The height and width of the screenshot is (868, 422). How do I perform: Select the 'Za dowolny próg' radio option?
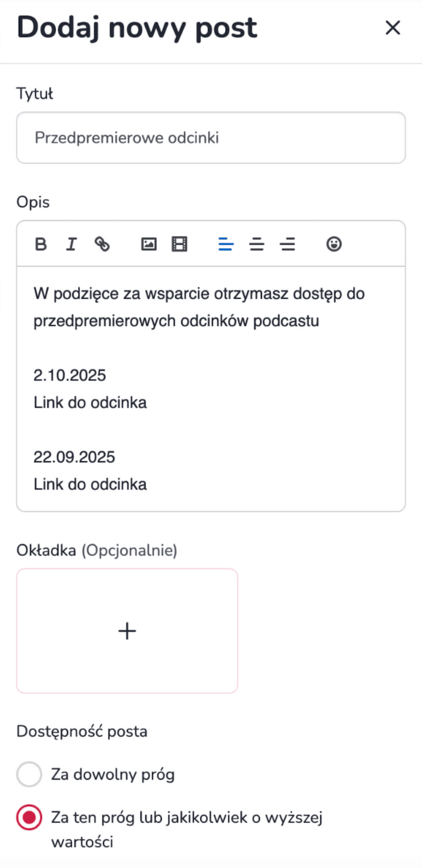click(x=29, y=774)
